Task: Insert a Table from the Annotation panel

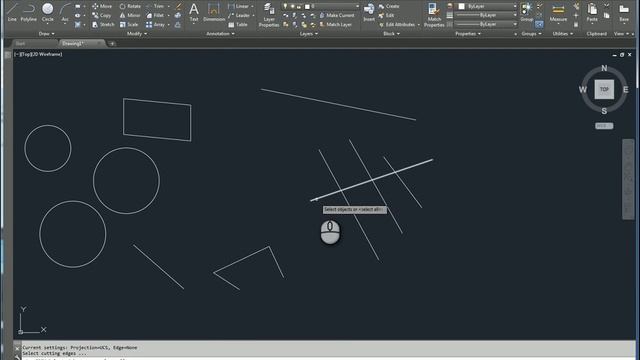Action: pos(238,24)
